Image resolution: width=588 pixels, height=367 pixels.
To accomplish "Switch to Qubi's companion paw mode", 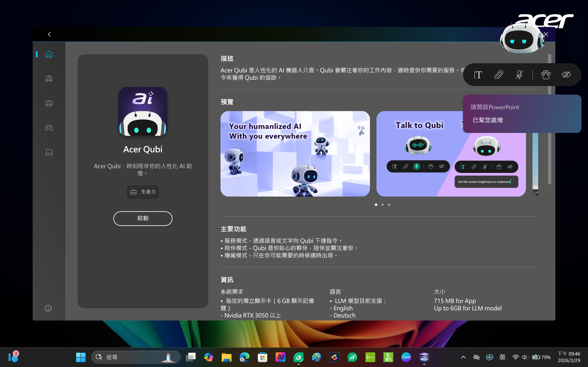I will click(x=546, y=74).
